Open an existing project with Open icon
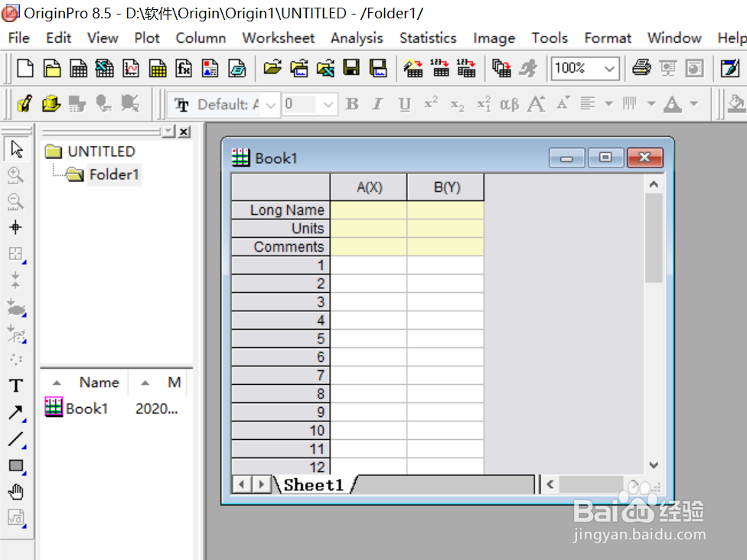Viewport: 747px width, 560px height. click(x=272, y=68)
